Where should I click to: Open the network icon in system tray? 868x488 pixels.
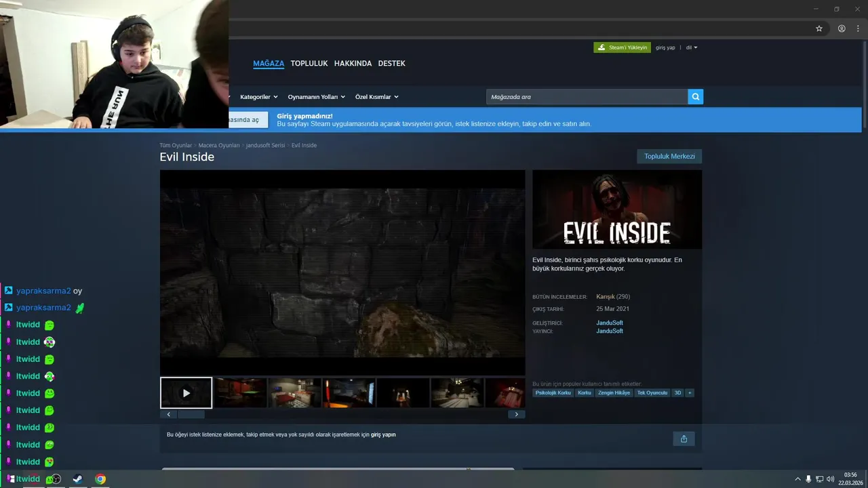coord(819,479)
